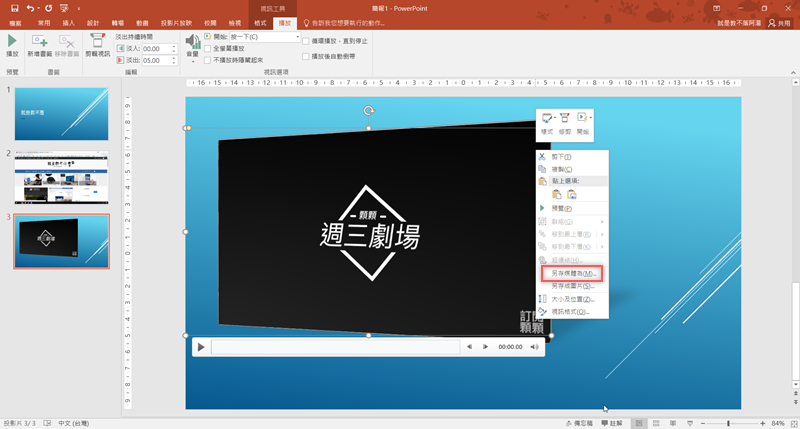Check 播放後自動倒帶 rewind option
This screenshot has height=429, width=800.
click(x=306, y=56)
